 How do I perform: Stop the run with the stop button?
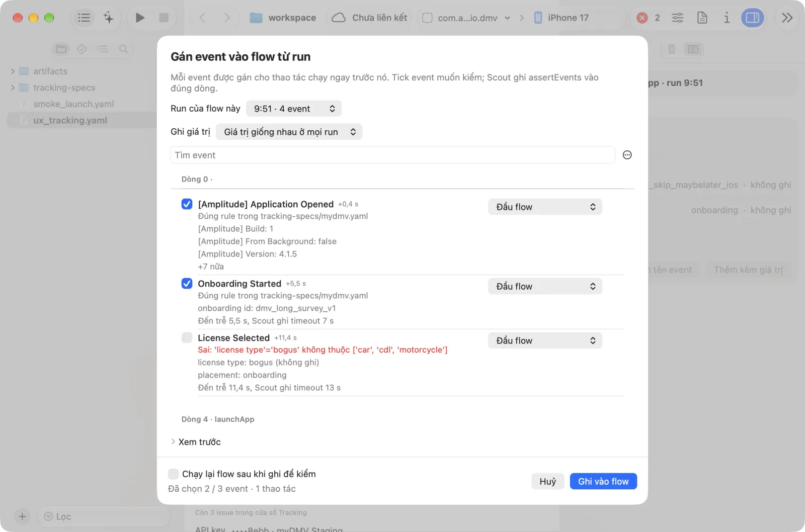click(164, 18)
